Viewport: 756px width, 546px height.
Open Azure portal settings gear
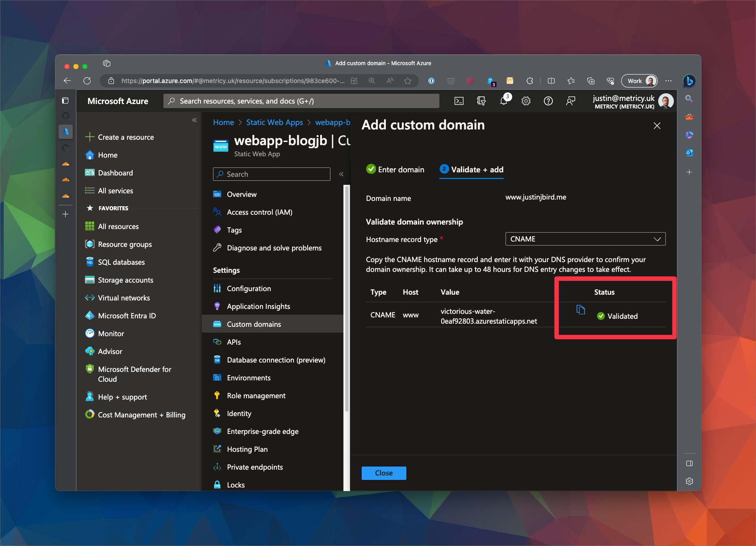tap(526, 101)
